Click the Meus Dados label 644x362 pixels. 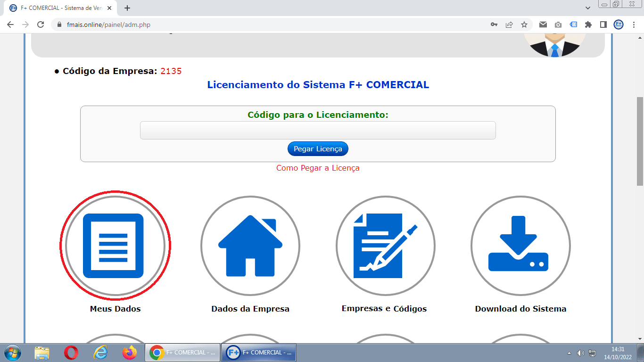[x=115, y=309]
